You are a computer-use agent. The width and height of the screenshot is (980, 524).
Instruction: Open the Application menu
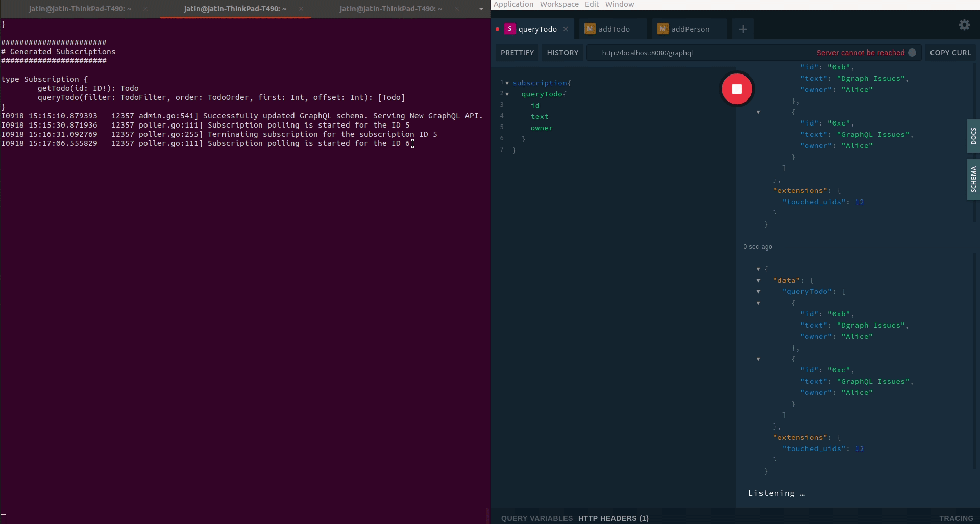pos(513,4)
